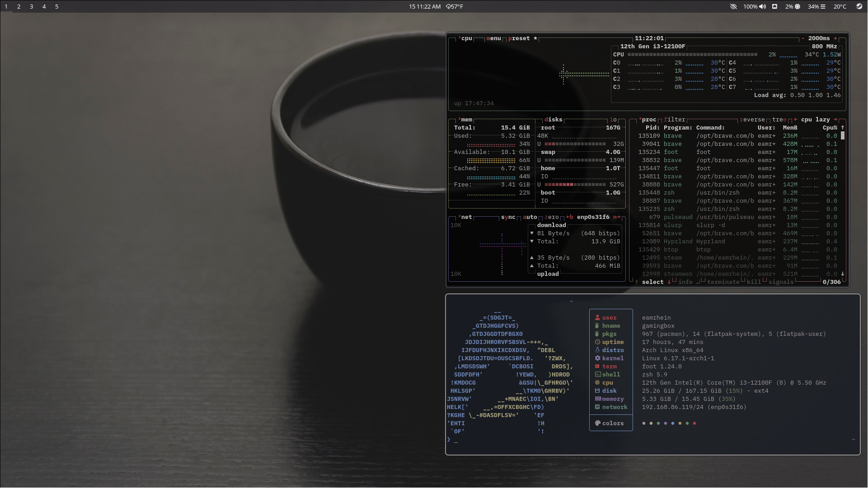Screen dimensions: 868x488
Task: Click the CPU chip usage icon
Action: [798, 6]
